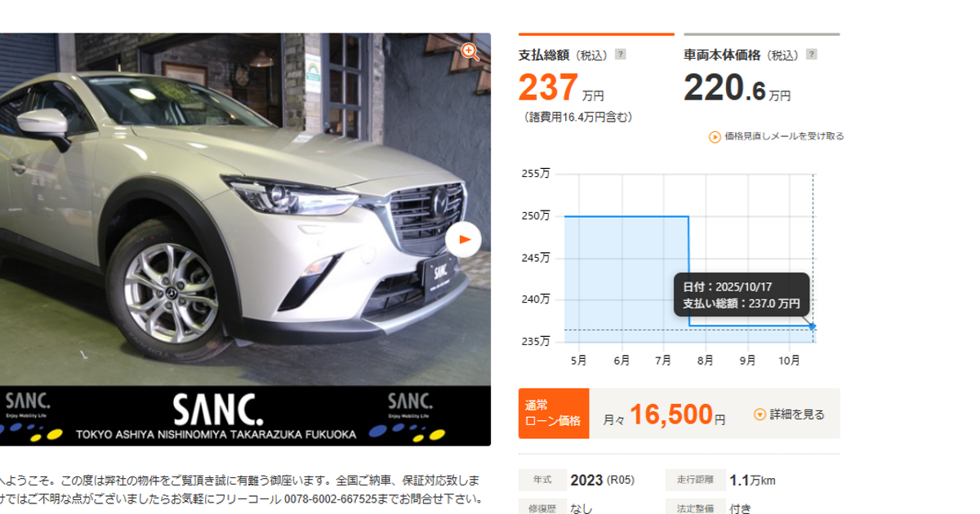
Task: Click the latest data point on price chart
Action: pyautogui.click(x=812, y=326)
